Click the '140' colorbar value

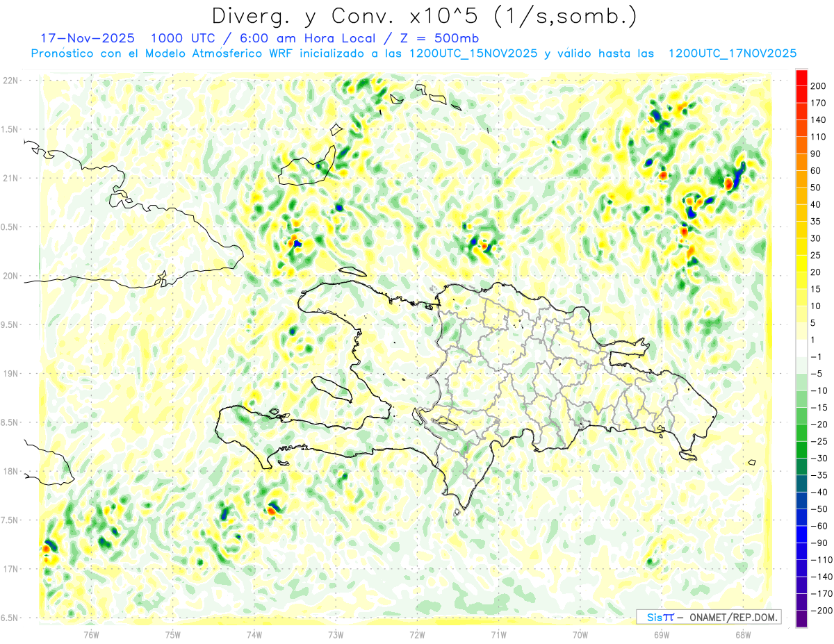tap(819, 120)
